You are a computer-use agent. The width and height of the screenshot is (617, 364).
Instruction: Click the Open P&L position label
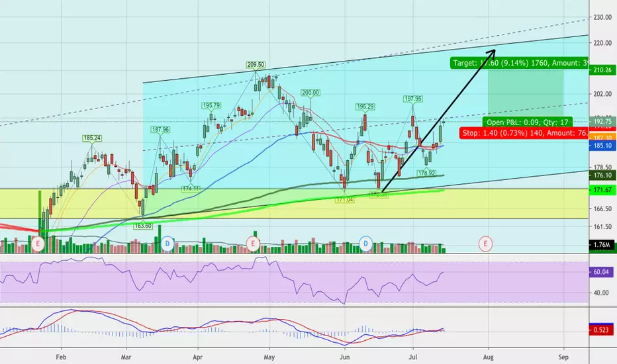(527, 122)
